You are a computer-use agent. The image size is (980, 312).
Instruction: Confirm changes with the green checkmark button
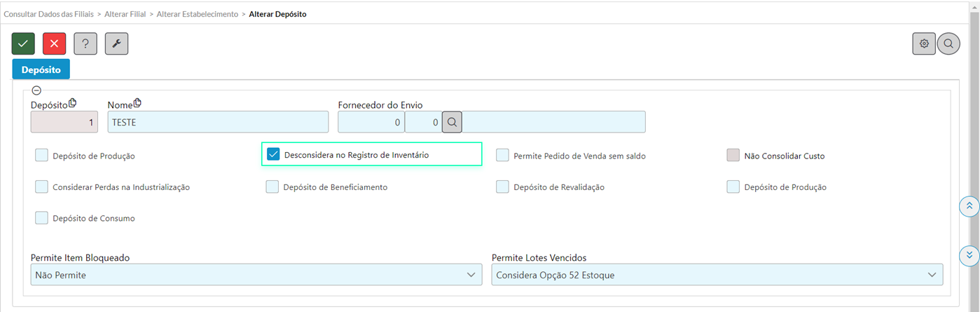coord(23,43)
